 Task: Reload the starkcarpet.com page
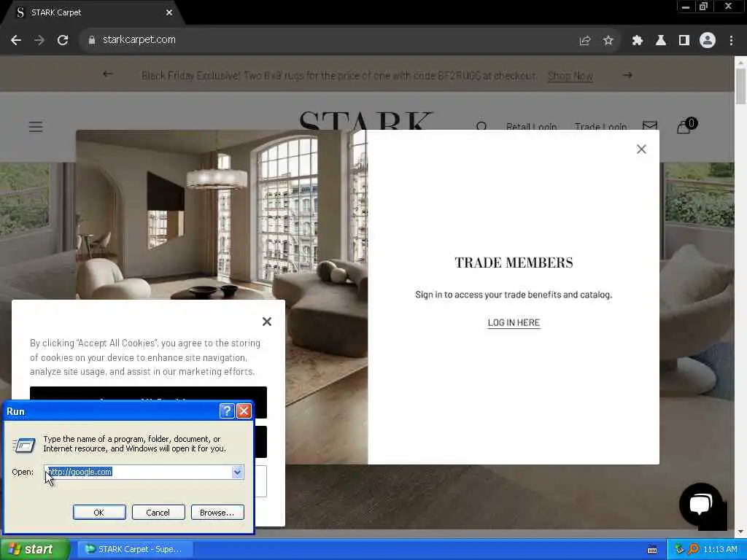click(63, 40)
